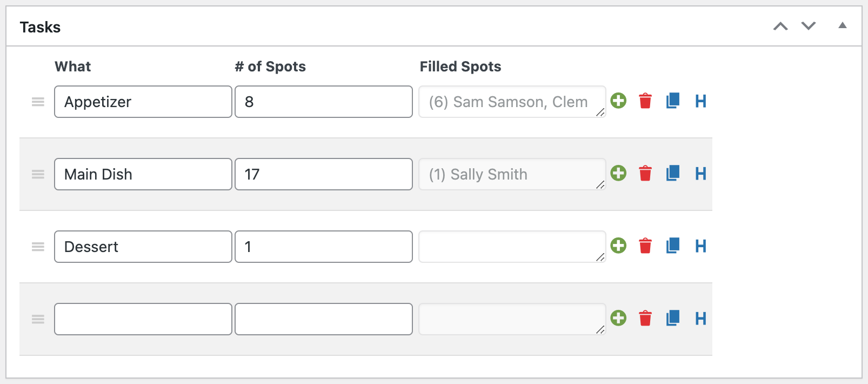
Task: Collapse the Tasks panel with triangle toggle
Action: point(843,25)
